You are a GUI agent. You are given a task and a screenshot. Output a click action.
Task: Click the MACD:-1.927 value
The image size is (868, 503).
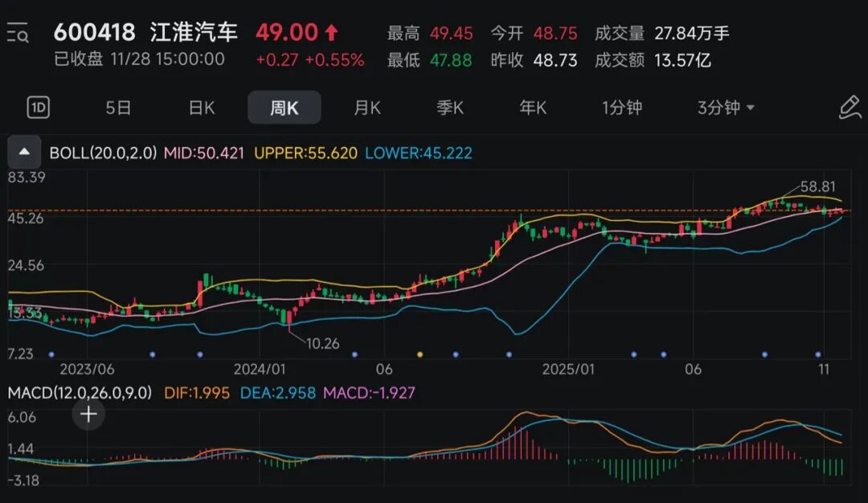pyautogui.click(x=369, y=393)
